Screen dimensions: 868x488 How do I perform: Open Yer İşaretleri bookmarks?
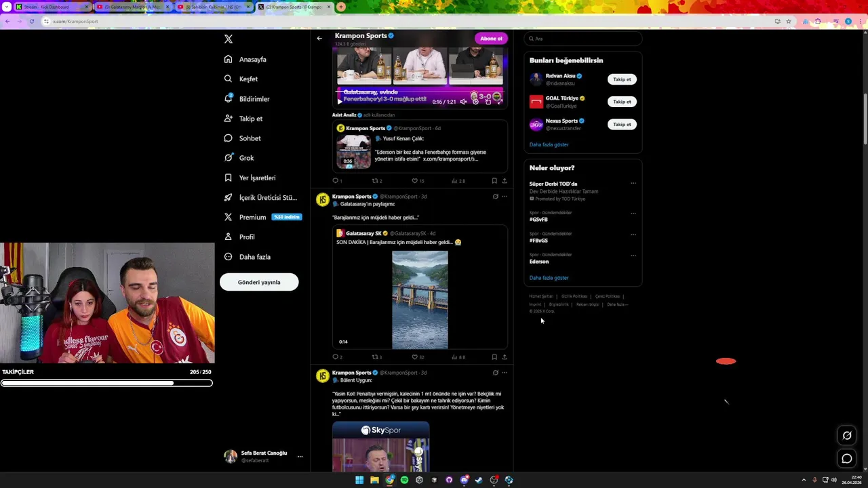250,178
